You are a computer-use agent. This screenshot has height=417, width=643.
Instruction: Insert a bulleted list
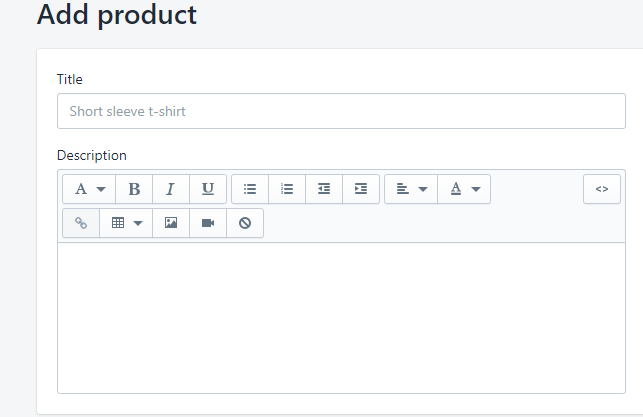(250, 189)
